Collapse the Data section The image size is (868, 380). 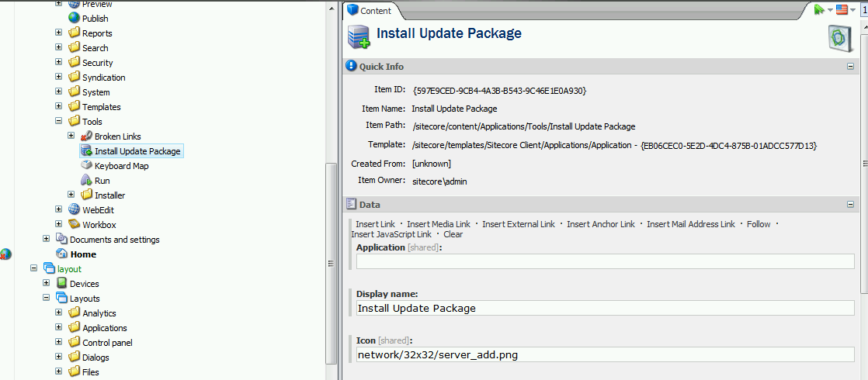(850, 205)
